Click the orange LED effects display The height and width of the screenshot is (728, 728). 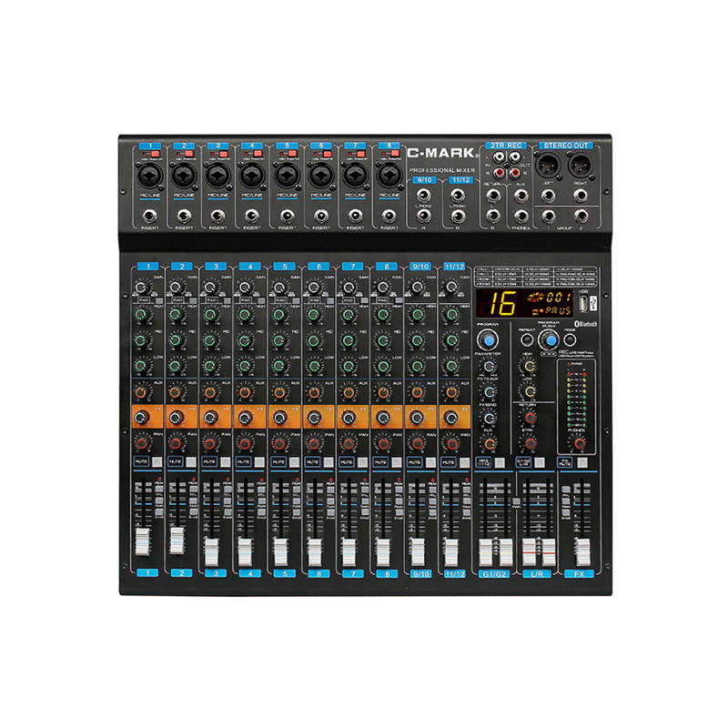click(521, 305)
